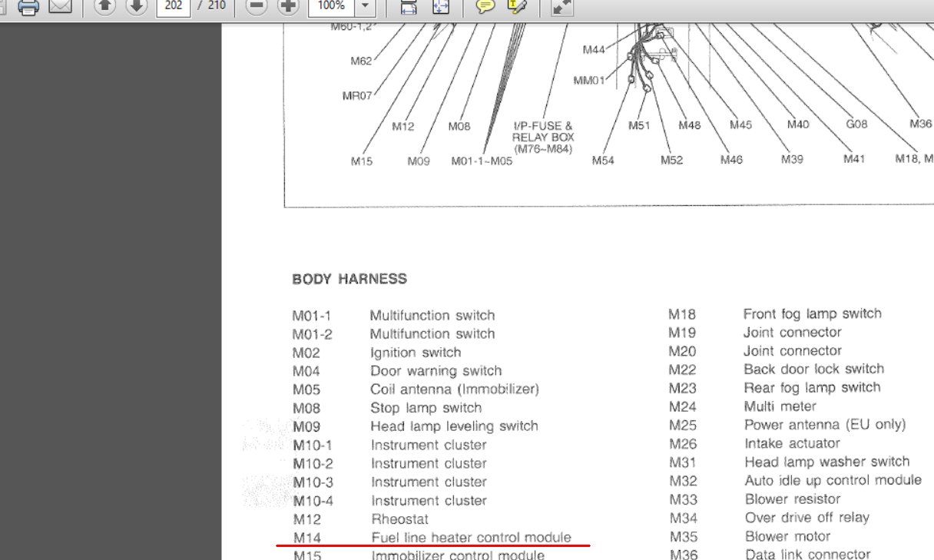The width and height of the screenshot is (934, 560).
Task: Click the zoom percentage field showing 100%
Action: (x=332, y=7)
